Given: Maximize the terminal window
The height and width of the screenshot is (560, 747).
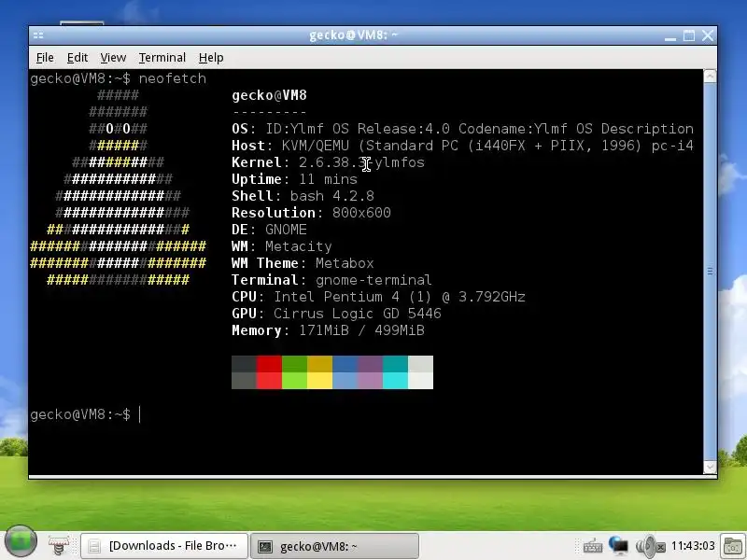Looking at the screenshot, I should 689,35.
